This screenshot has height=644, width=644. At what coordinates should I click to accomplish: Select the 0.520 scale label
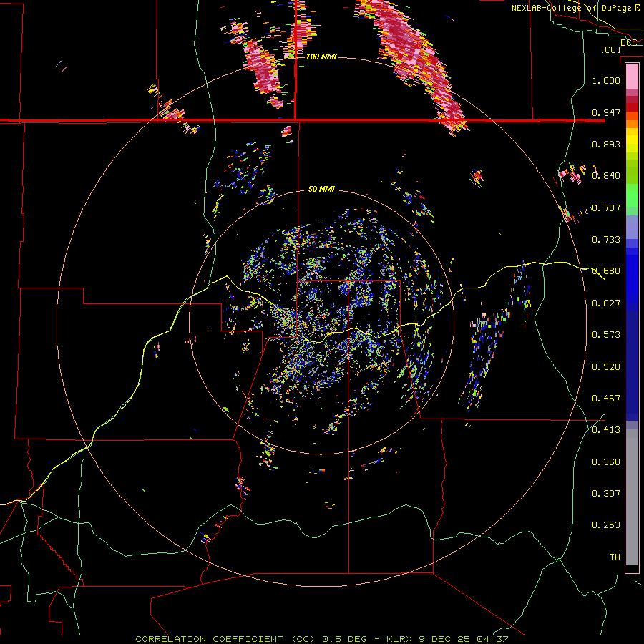pyautogui.click(x=606, y=367)
